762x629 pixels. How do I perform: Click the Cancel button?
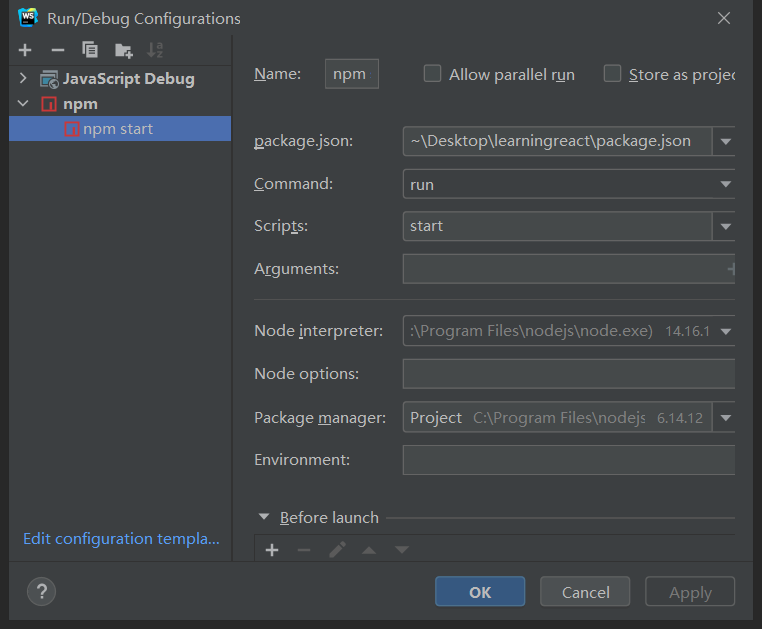pyautogui.click(x=585, y=592)
